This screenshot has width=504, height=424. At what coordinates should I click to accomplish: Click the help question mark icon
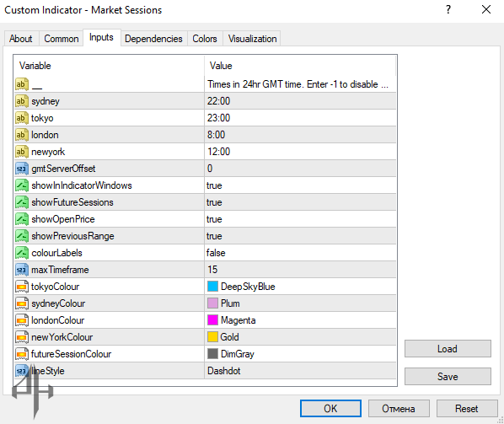pyautogui.click(x=448, y=9)
